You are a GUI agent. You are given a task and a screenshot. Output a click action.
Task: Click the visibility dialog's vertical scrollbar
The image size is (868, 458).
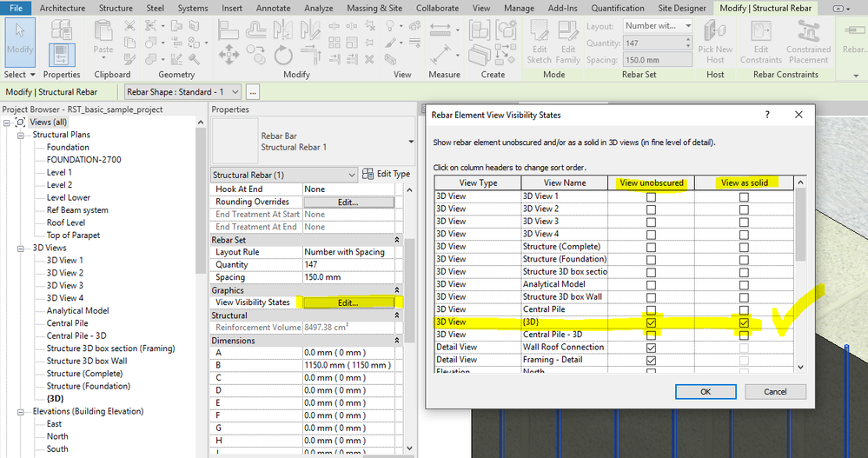(x=800, y=274)
